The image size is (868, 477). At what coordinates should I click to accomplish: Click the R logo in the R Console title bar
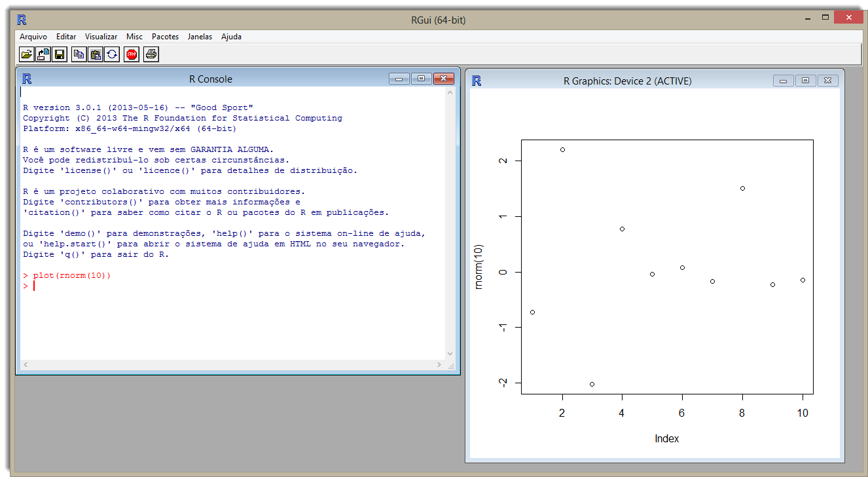[x=27, y=79]
